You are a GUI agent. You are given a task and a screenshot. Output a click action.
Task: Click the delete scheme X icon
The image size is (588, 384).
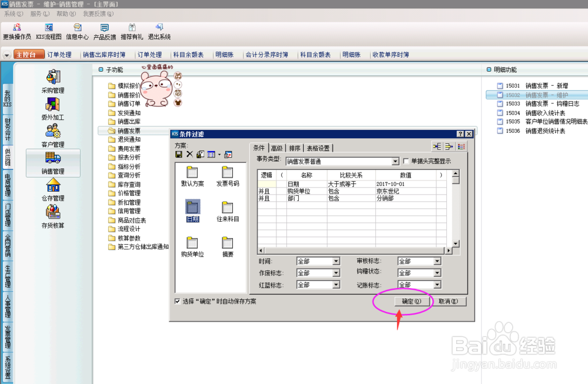click(189, 154)
